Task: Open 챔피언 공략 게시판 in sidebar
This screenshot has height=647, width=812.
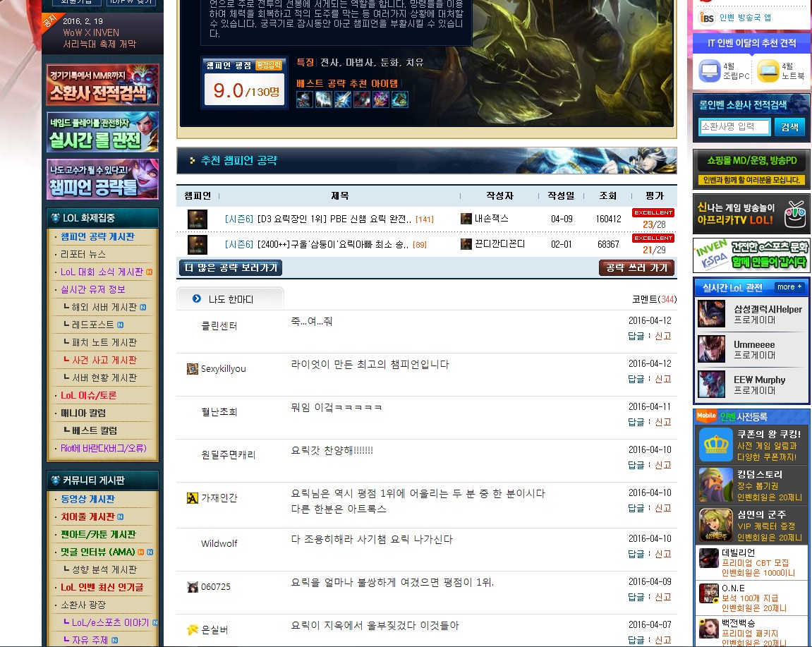Action: [x=97, y=237]
